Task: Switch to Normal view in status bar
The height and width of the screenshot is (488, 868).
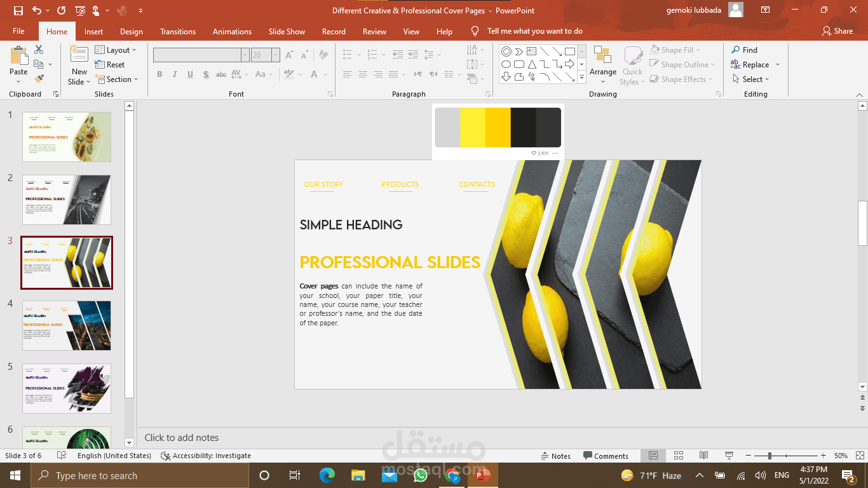Action: [x=653, y=456]
